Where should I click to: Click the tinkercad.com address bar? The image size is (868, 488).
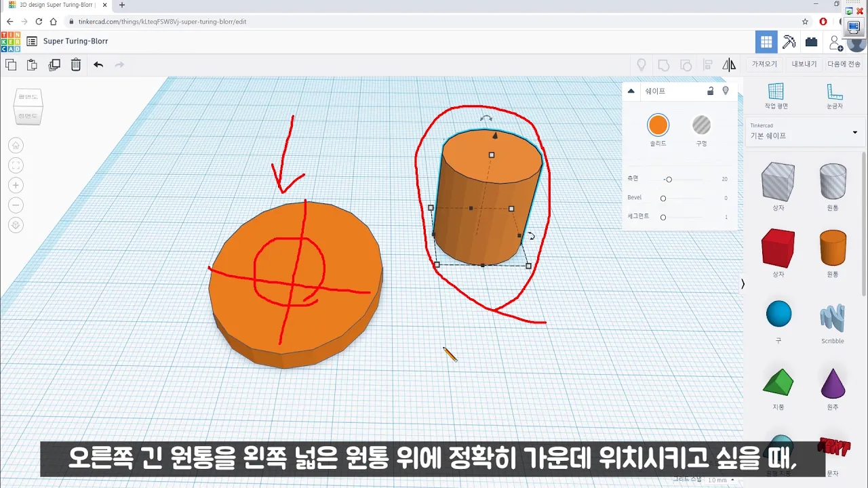[x=434, y=22]
